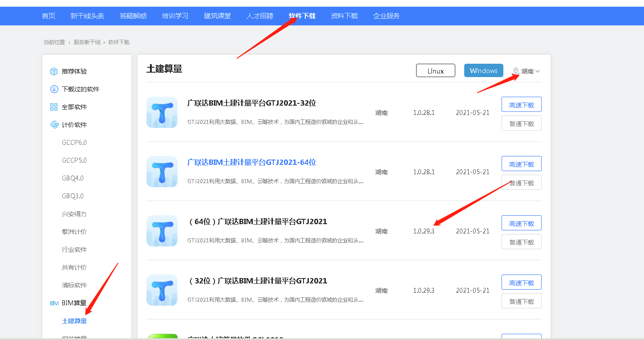Switch to Windows platform
This screenshot has width=644, height=340.
484,70
